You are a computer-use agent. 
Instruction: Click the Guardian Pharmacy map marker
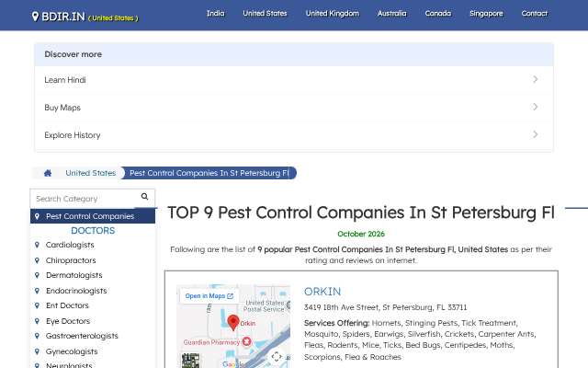pyautogui.click(x=246, y=341)
